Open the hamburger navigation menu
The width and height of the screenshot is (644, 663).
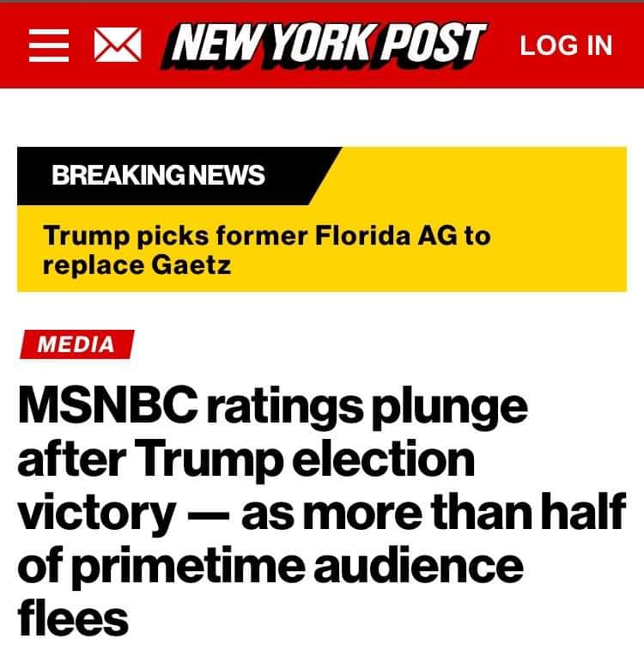tap(48, 45)
